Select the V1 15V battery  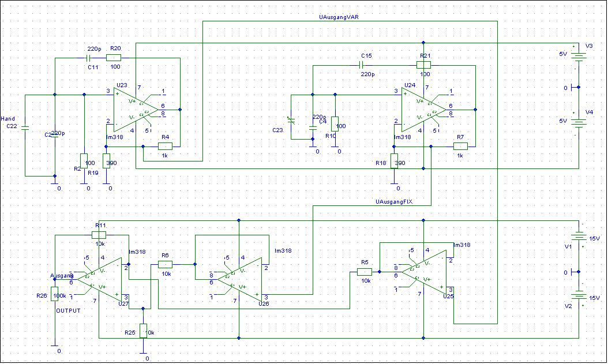click(579, 237)
